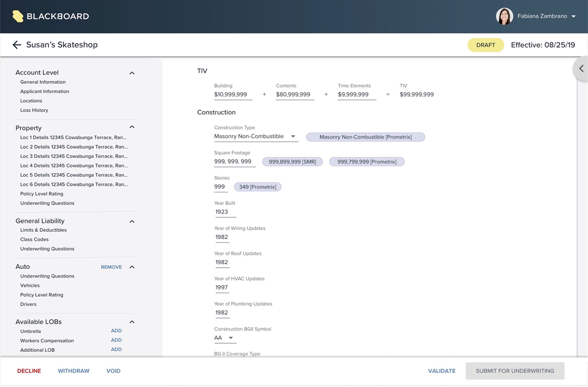588x387 pixels.
Task: Click the back arrow next to Susan's Skateshop
Action: [17, 44]
